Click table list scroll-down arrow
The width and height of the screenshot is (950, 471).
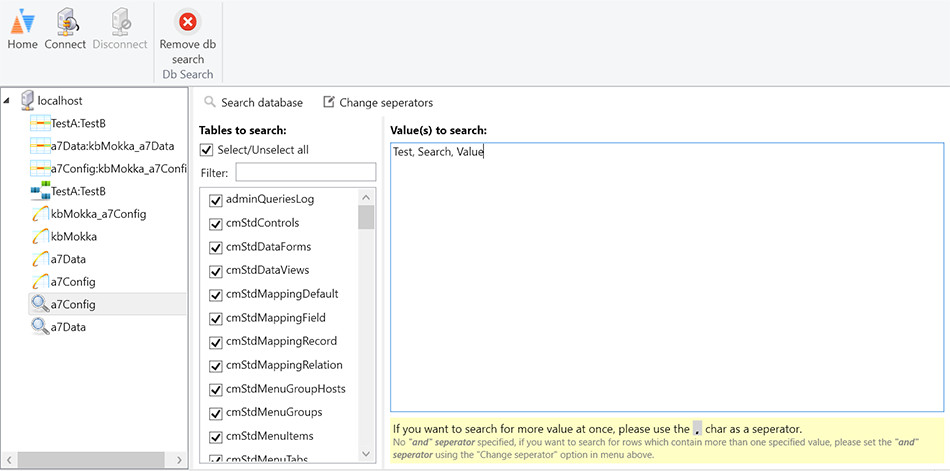366,453
